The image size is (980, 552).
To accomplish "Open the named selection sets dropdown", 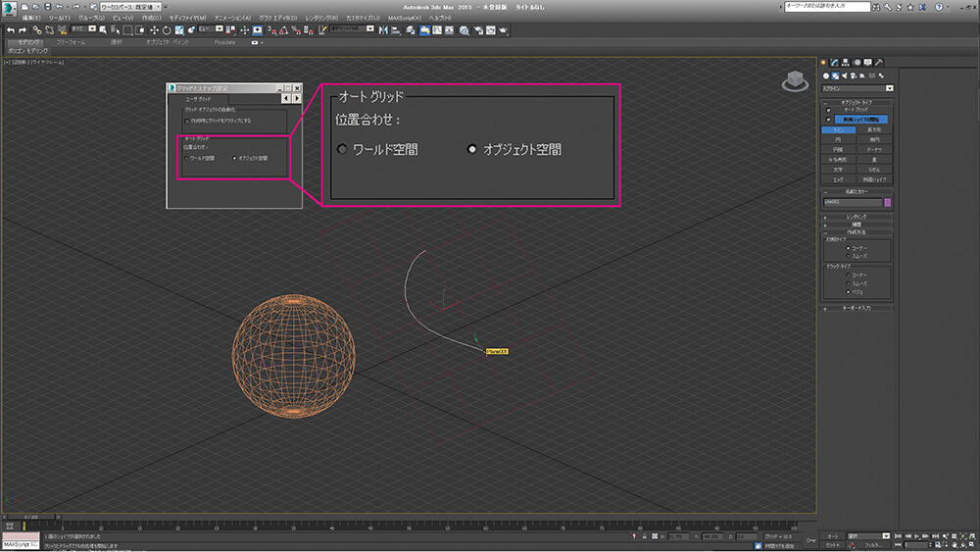I will click(352, 28).
